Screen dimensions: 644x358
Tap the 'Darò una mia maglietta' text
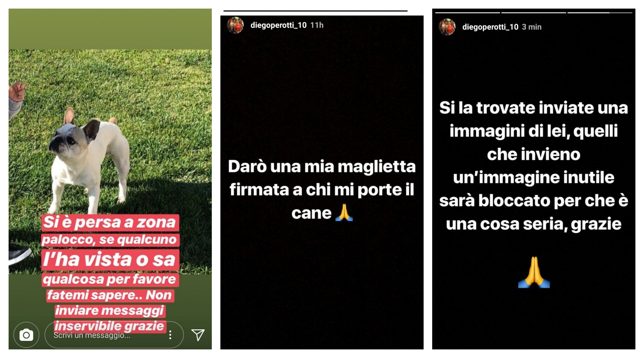(322, 166)
